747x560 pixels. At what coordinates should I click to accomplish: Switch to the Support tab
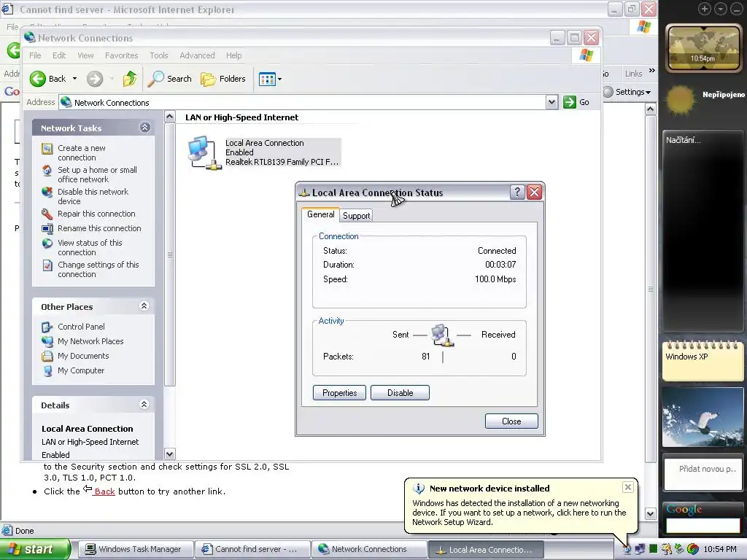(356, 215)
